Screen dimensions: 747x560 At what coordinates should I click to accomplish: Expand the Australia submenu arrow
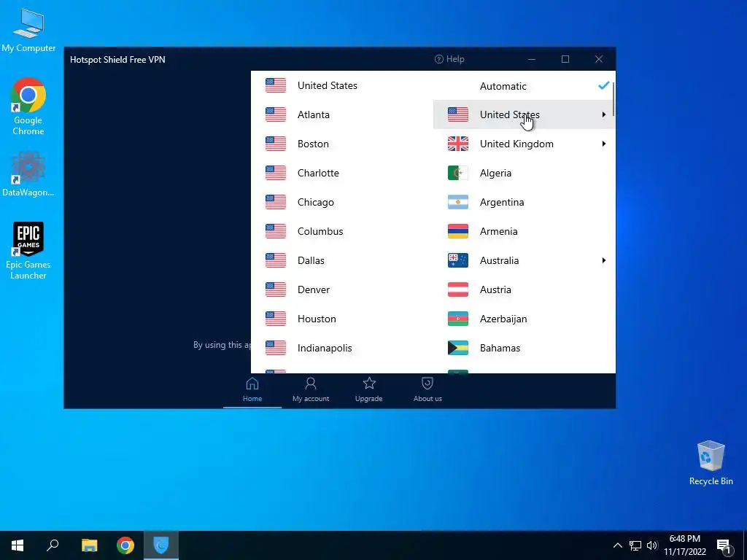603,260
